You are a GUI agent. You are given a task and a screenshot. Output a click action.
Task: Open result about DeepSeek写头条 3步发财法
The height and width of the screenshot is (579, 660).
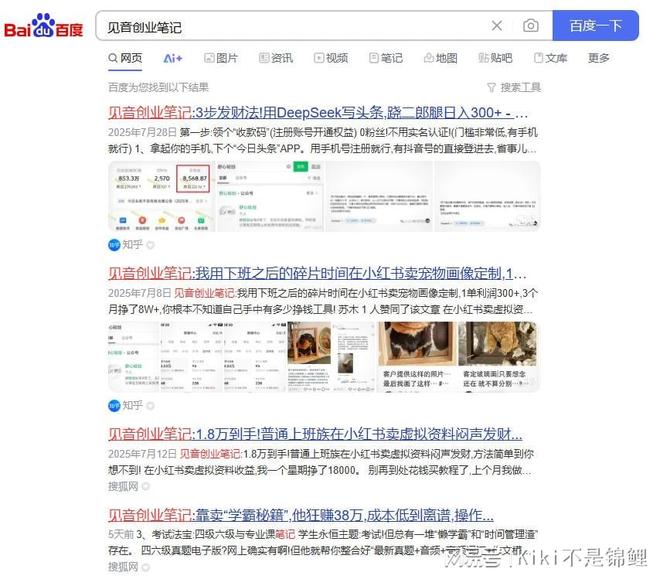(x=317, y=112)
